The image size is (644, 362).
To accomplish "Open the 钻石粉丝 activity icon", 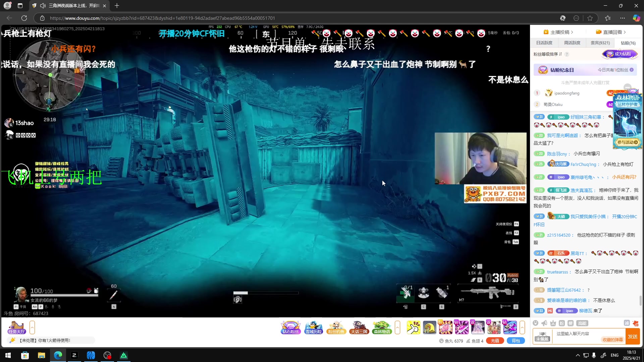I will coord(290,327).
